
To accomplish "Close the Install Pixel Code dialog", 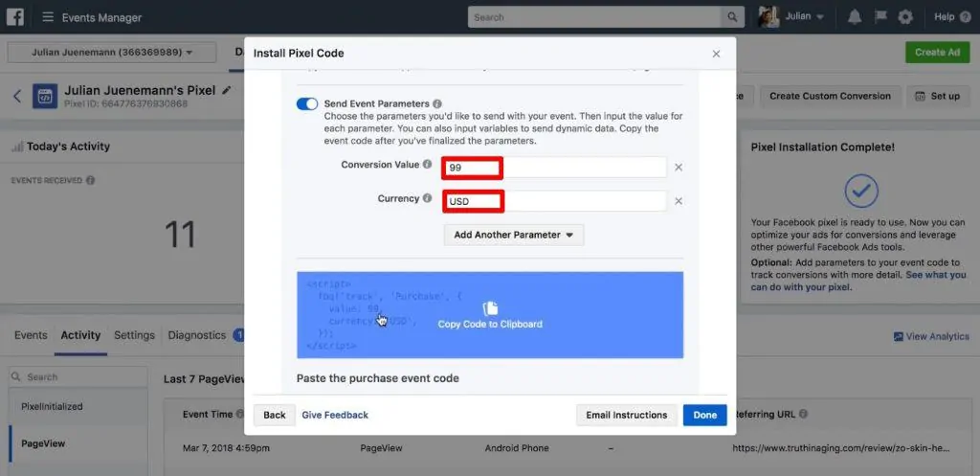I will point(716,54).
